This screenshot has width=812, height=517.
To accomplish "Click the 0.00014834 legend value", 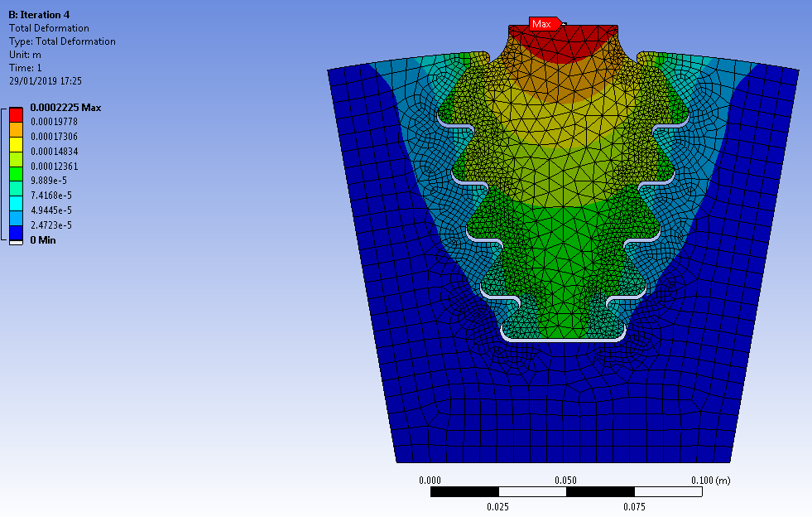I will tap(54, 152).
